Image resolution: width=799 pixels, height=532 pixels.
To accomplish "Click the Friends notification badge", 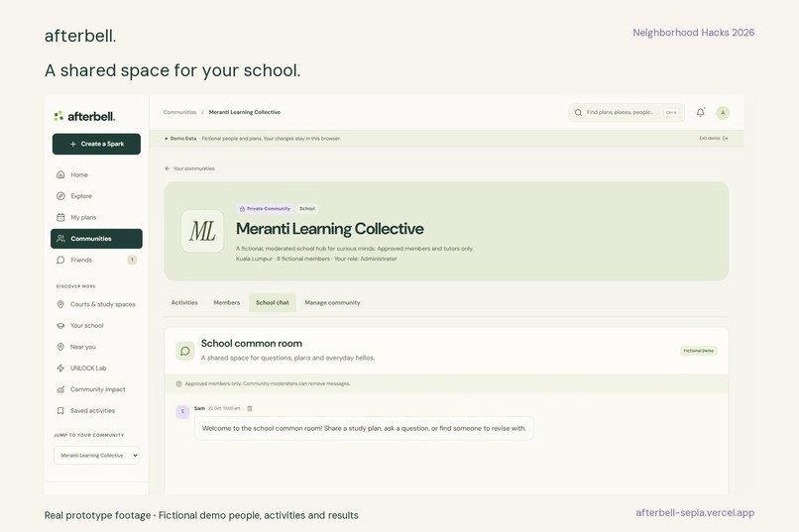I will pos(132,261).
